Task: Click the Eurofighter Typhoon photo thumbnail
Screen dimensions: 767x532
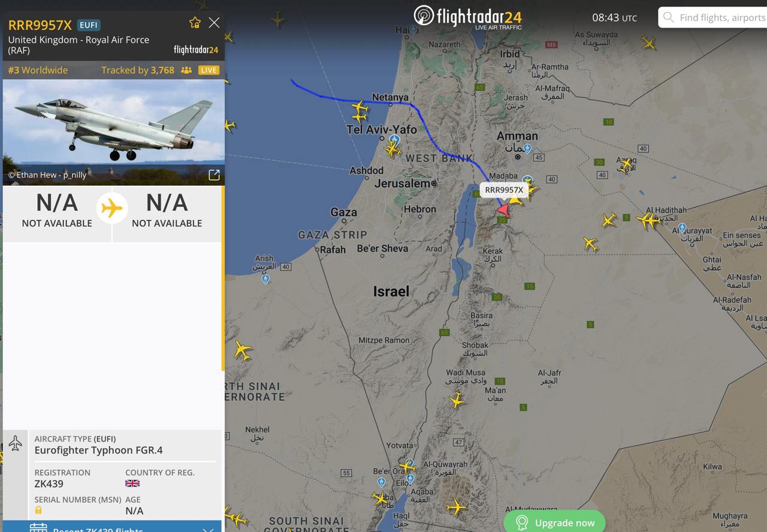Action: click(114, 132)
